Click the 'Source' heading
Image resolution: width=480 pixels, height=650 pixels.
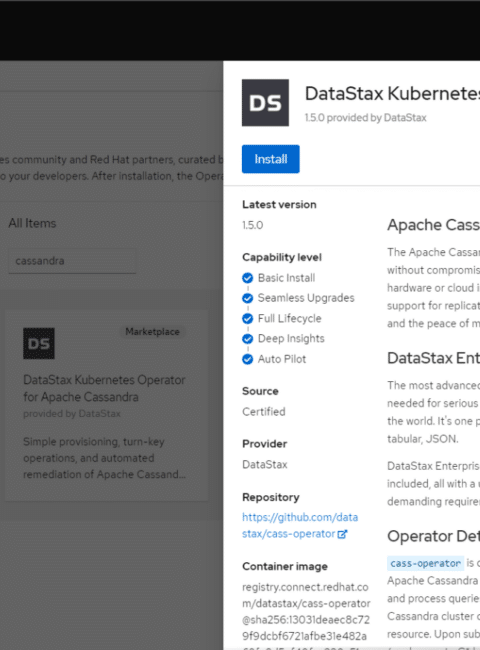click(x=260, y=391)
